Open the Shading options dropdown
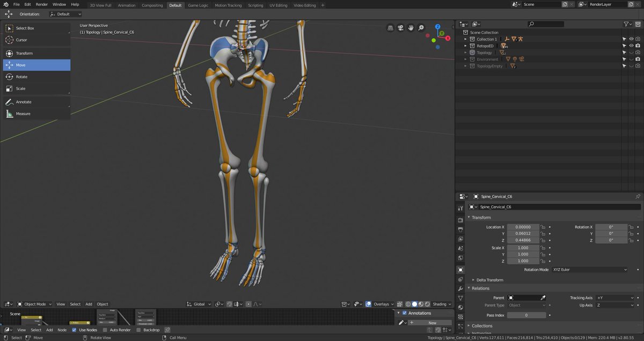Viewport: 644px width, 341px height. tap(442, 304)
